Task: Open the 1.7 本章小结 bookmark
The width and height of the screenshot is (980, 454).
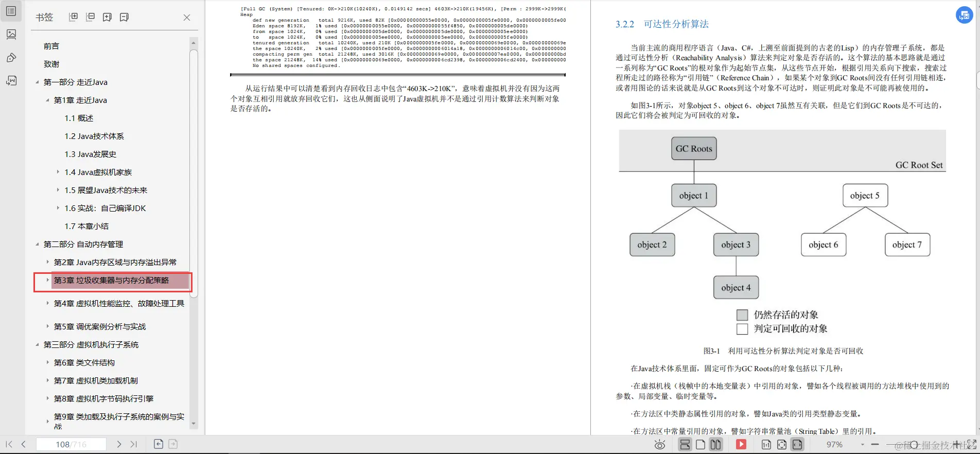Action: pyautogui.click(x=86, y=226)
